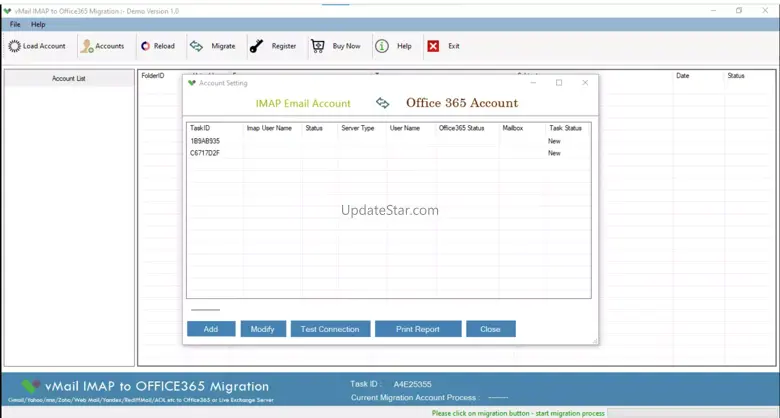Click the Load Account gear icon
The width and height of the screenshot is (780, 418).
[14, 46]
